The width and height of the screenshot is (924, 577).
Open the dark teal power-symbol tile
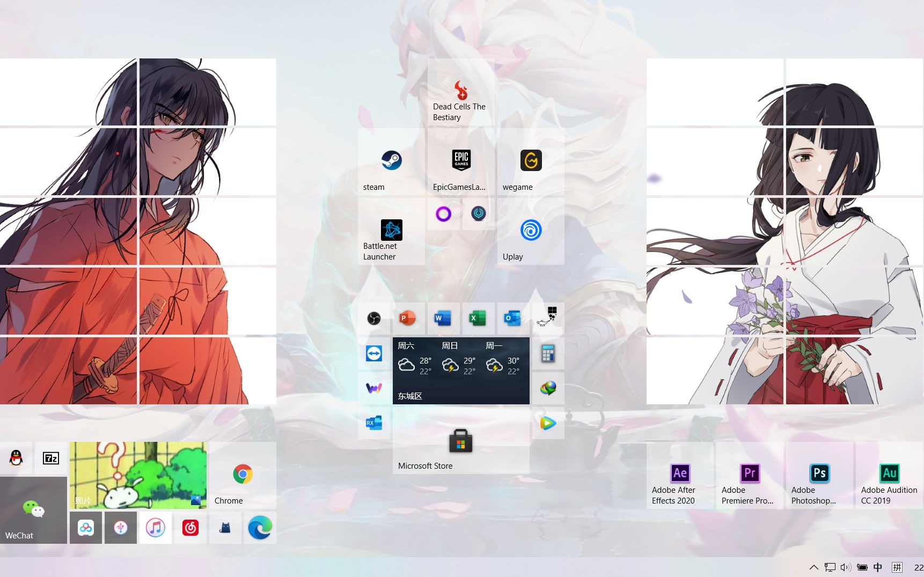(x=479, y=214)
